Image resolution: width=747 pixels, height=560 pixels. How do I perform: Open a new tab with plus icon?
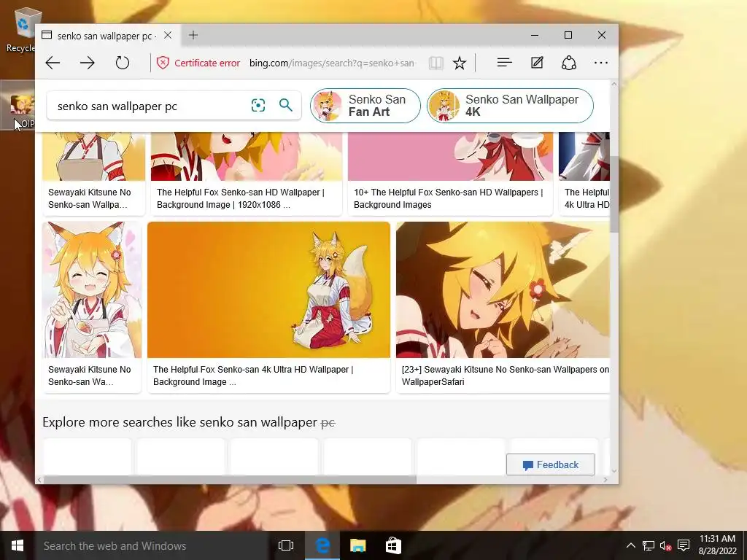(x=193, y=35)
